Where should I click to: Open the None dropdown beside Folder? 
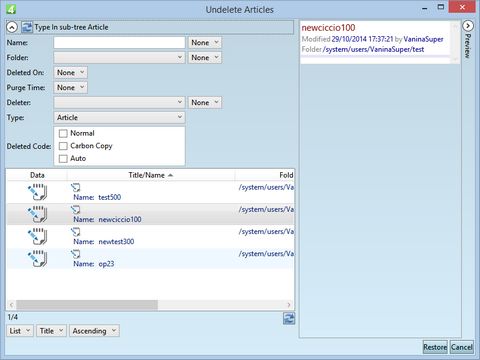[205, 57]
